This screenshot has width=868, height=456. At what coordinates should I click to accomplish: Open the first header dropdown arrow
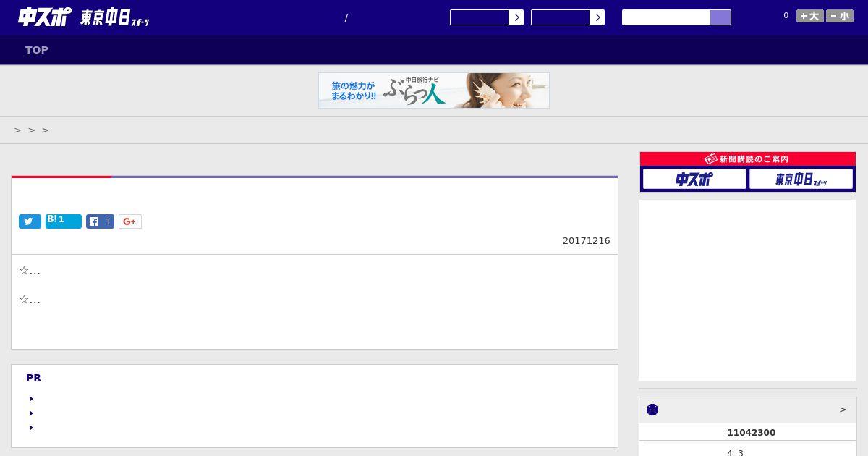(x=516, y=17)
